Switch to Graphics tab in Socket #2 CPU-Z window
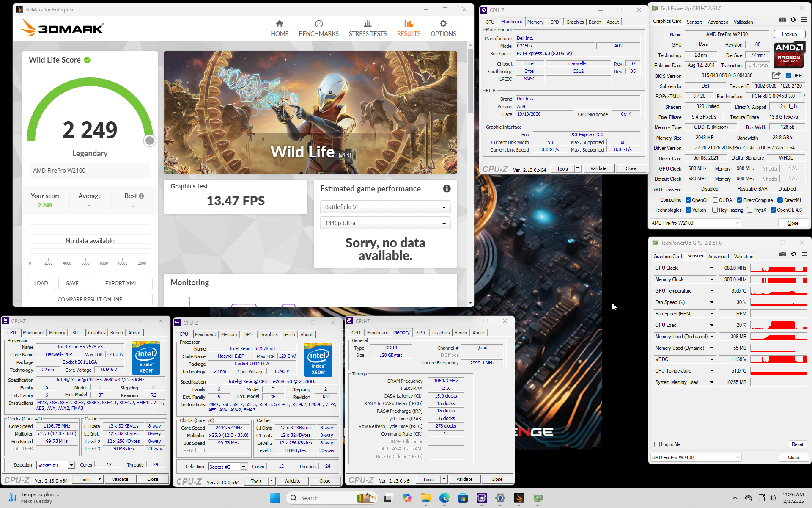Screen dimensions: 812x508 point(269,334)
